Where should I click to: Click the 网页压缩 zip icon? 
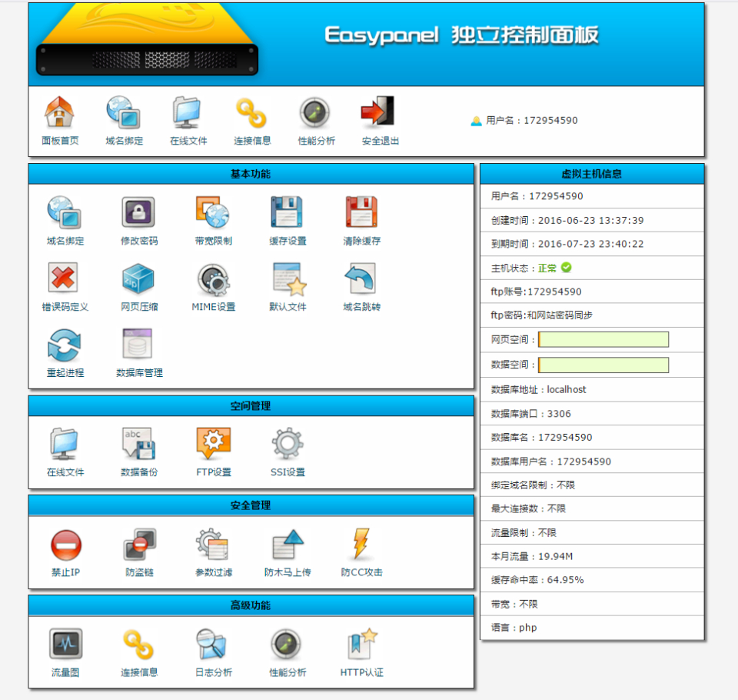tap(138, 278)
